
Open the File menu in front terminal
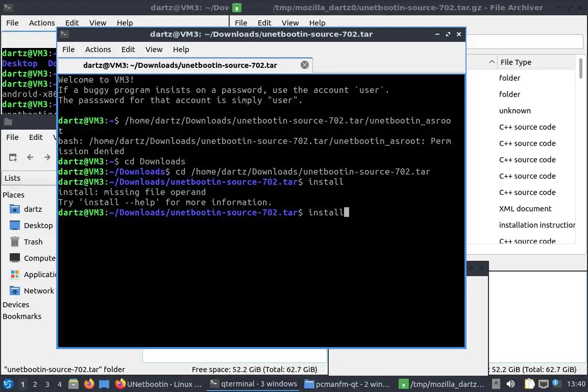coord(68,50)
